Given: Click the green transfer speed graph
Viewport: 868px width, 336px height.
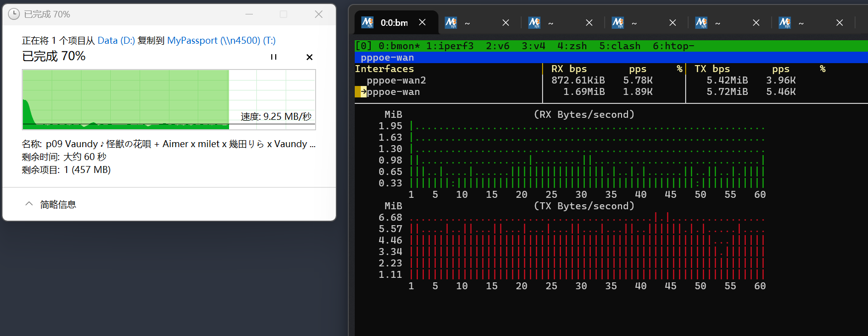Looking at the screenshot, I should click(x=125, y=99).
